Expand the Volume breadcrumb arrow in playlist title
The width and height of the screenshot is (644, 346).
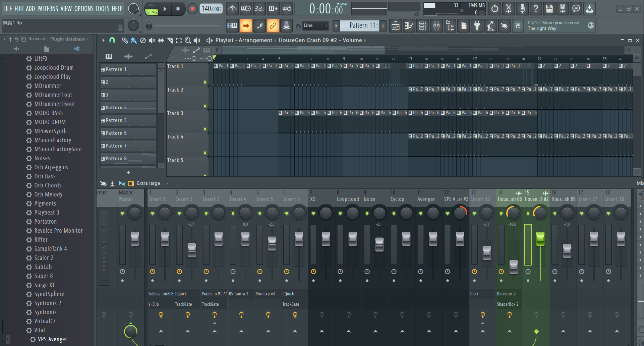(365, 40)
